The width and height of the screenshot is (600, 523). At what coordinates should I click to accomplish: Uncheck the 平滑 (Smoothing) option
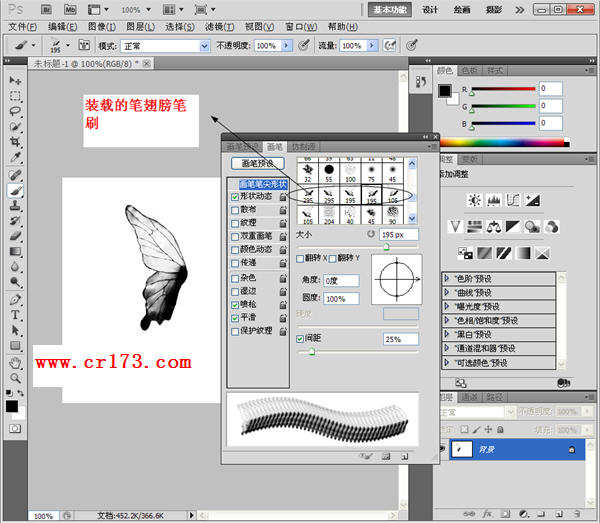[235, 317]
